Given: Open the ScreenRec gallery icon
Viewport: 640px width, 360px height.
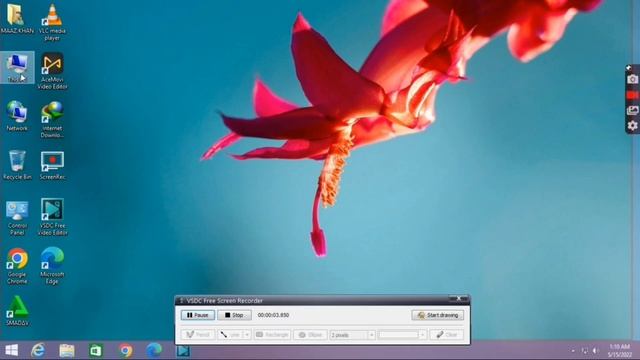Looking at the screenshot, I should click(632, 110).
